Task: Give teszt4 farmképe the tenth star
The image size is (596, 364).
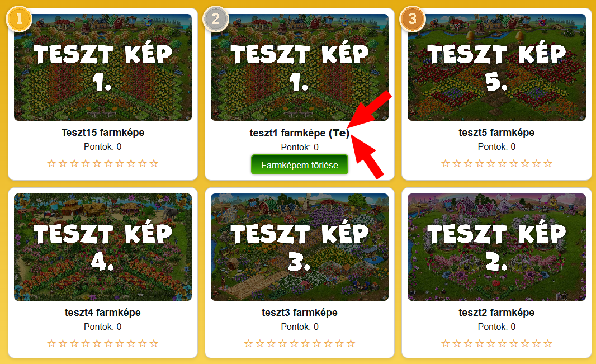Action: point(154,343)
